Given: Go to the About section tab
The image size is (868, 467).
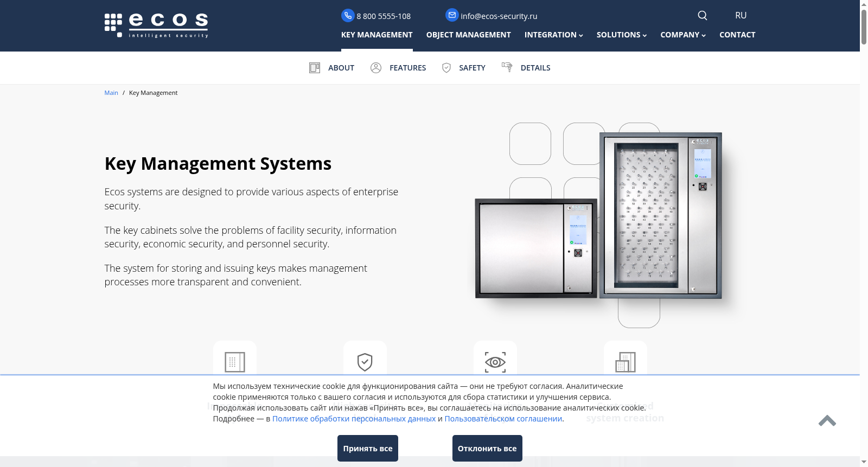Looking at the screenshot, I should point(341,68).
